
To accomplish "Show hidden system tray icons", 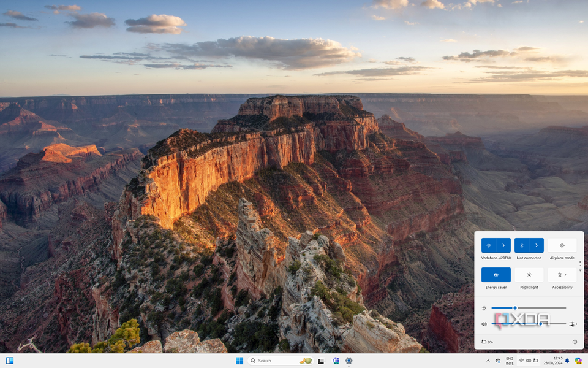I will 488,361.
